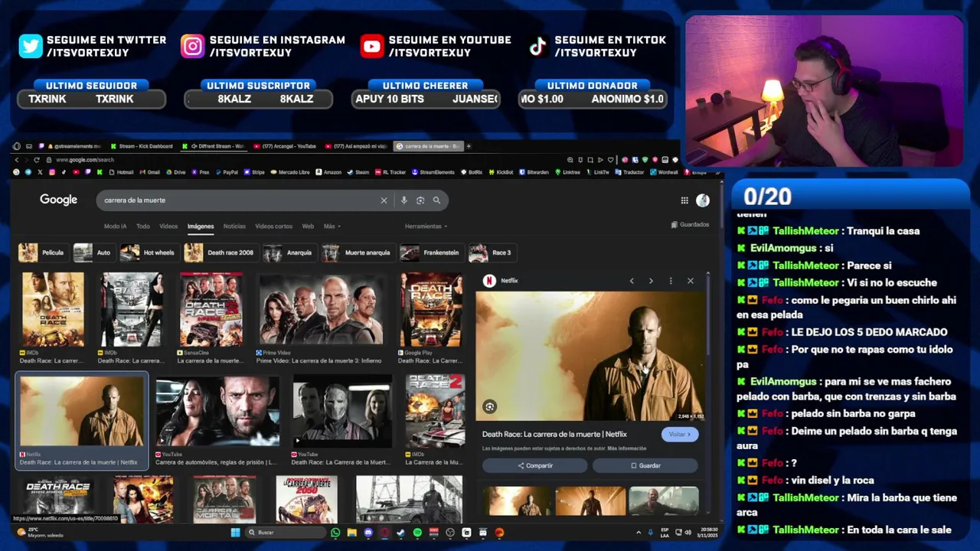Show hidden system tray icons
Screen dimensions: 980x551
point(639,533)
